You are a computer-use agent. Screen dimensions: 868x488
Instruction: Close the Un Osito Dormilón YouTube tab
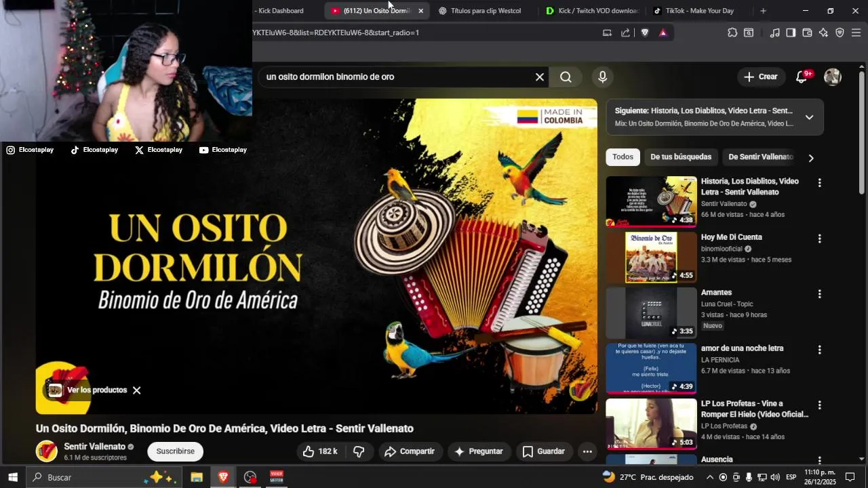[420, 11]
